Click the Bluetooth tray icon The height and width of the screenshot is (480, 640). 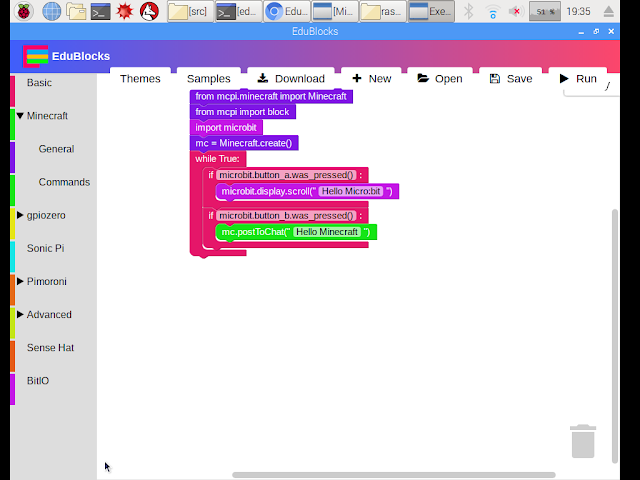tap(469, 11)
